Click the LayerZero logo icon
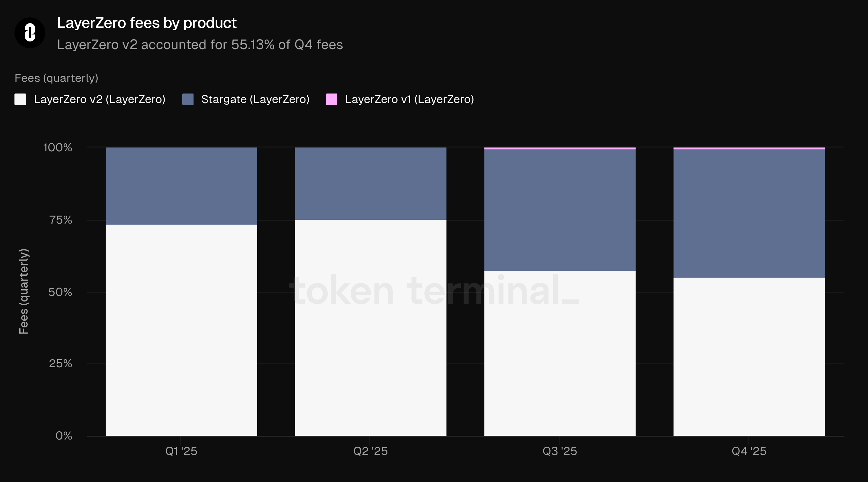 coord(30,33)
